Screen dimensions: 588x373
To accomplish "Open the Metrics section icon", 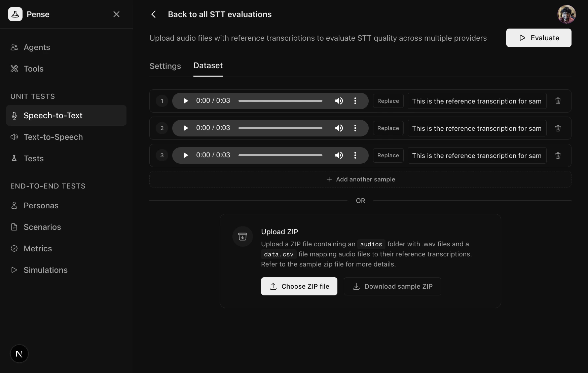I will point(14,249).
